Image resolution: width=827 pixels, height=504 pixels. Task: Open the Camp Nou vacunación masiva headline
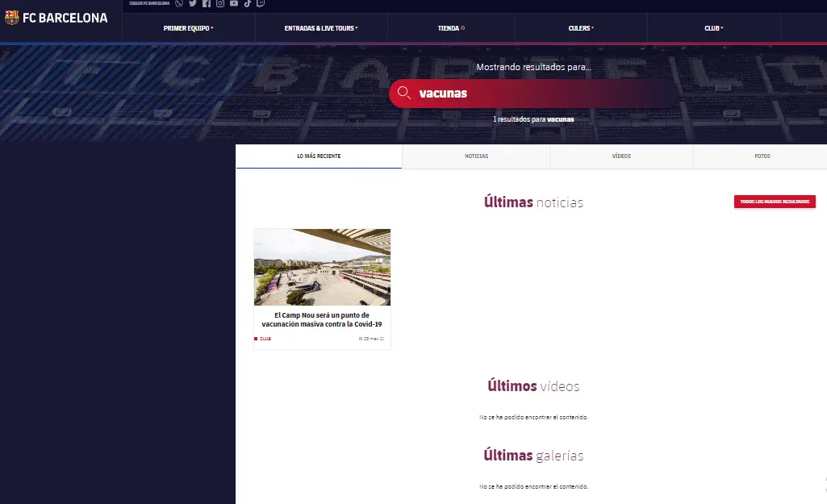point(322,319)
